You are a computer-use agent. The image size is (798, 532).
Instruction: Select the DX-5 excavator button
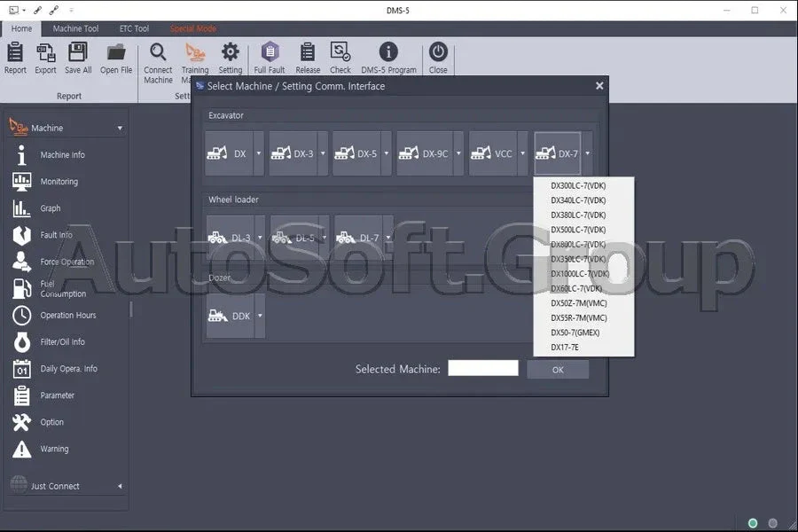pos(356,153)
